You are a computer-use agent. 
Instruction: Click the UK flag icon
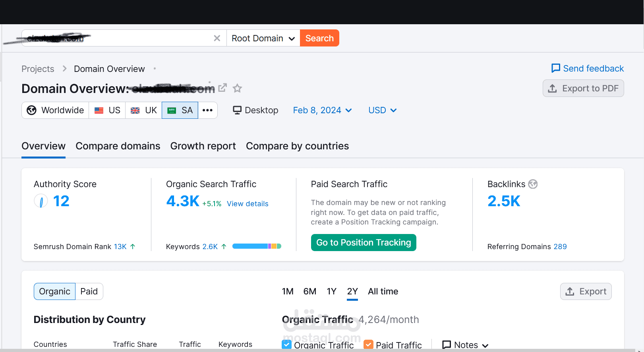click(x=135, y=110)
